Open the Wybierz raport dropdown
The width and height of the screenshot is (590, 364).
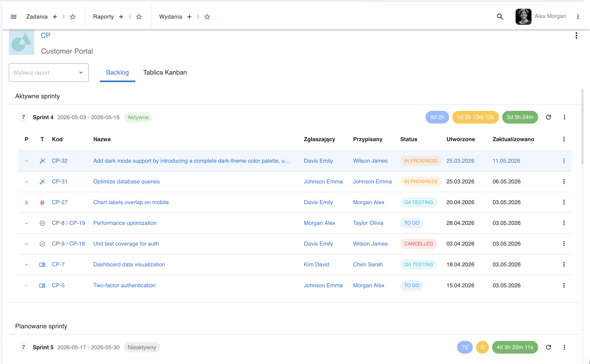click(49, 73)
